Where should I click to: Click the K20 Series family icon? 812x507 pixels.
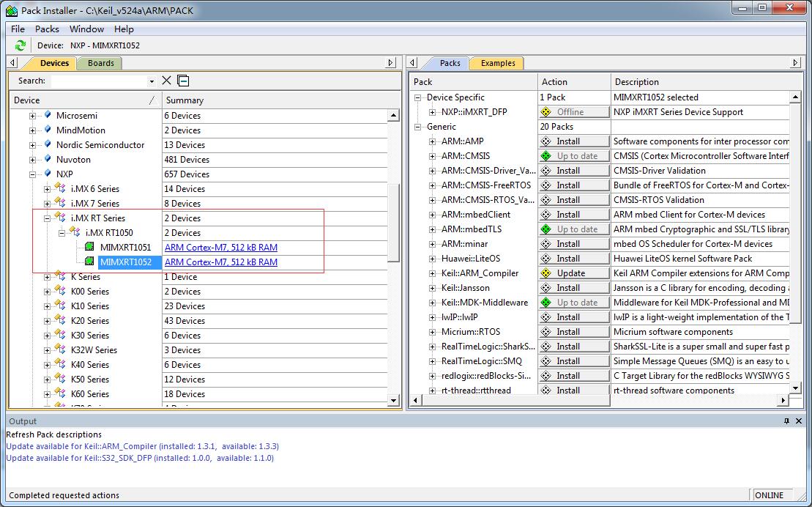[x=61, y=320]
